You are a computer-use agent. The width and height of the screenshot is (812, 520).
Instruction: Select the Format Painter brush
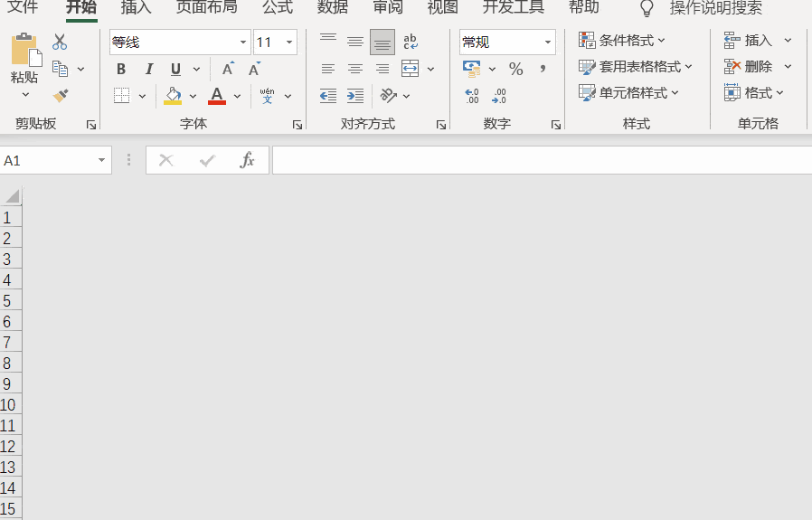pos(61,95)
